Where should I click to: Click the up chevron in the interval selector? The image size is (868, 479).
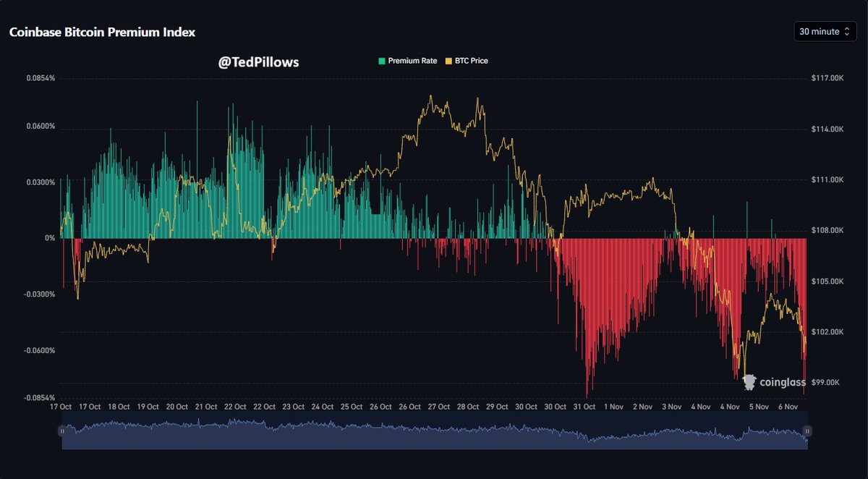point(846,28)
